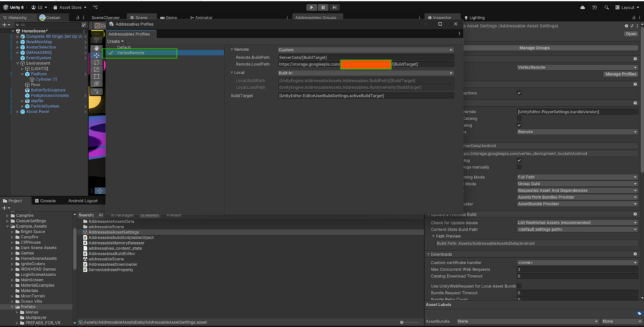This screenshot has height=327, width=644.
Task: Open the Create dropdown in Addressables Profiles
Action: tap(115, 42)
